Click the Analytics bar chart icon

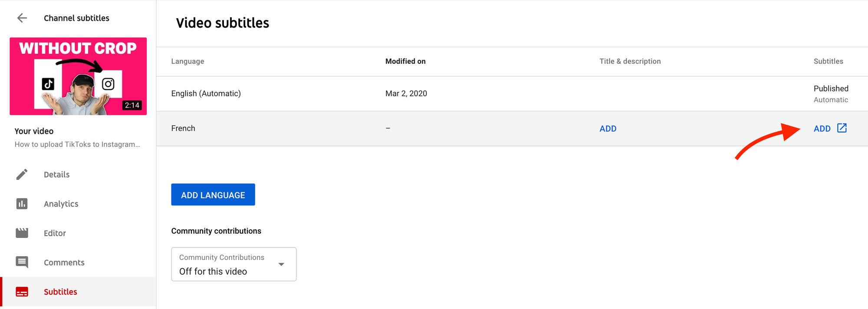pyautogui.click(x=22, y=204)
